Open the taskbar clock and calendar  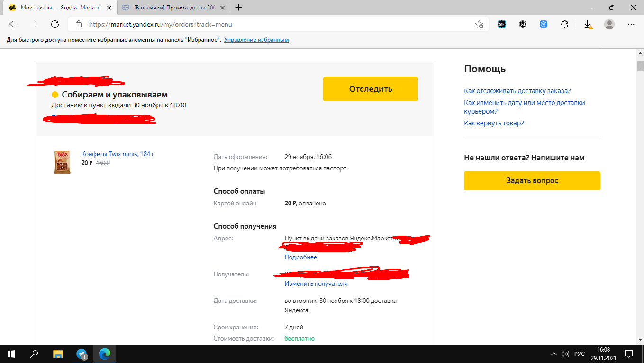click(604, 354)
